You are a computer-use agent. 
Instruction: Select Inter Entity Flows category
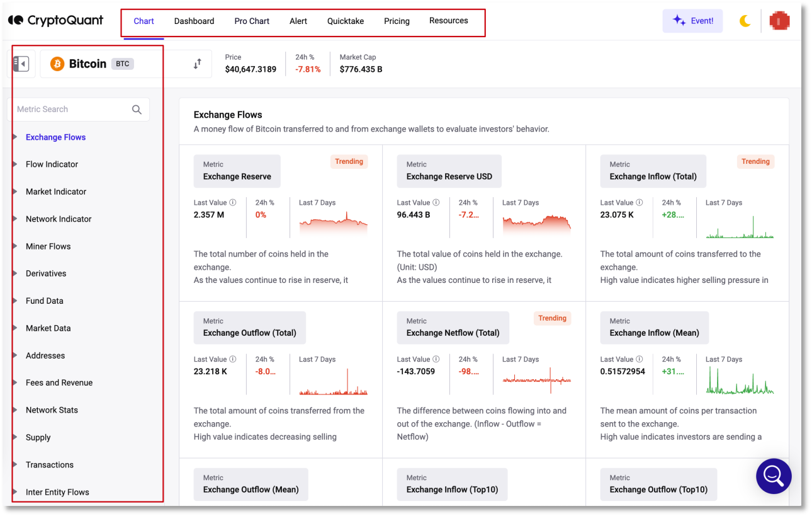coord(57,492)
